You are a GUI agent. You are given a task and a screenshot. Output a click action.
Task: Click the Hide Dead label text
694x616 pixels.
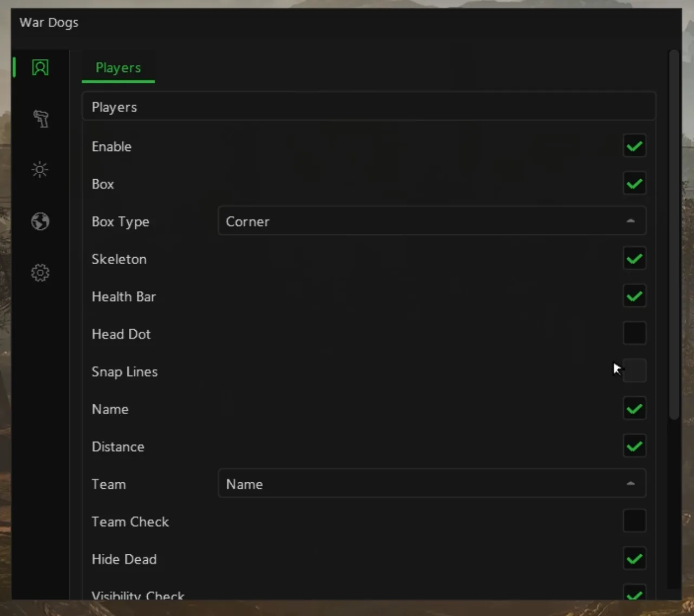[124, 559]
